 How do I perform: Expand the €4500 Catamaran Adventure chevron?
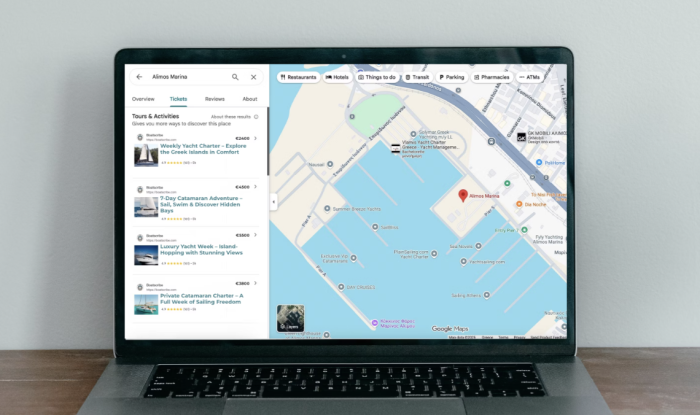(255, 187)
